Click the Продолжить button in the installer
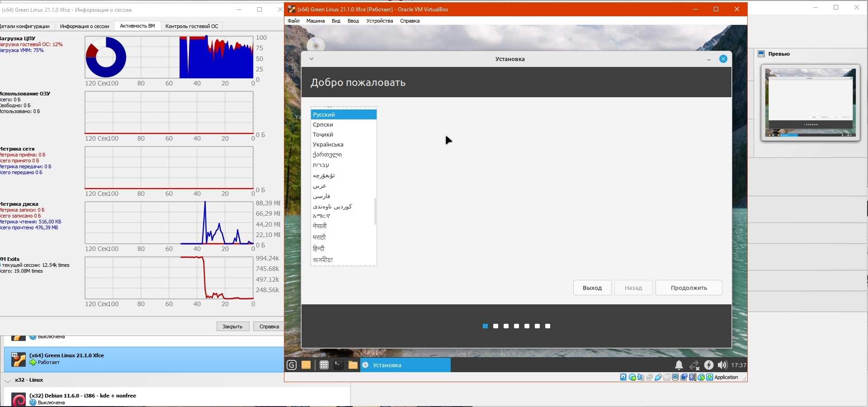This screenshot has height=407, width=868. click(x=689, y=288)
